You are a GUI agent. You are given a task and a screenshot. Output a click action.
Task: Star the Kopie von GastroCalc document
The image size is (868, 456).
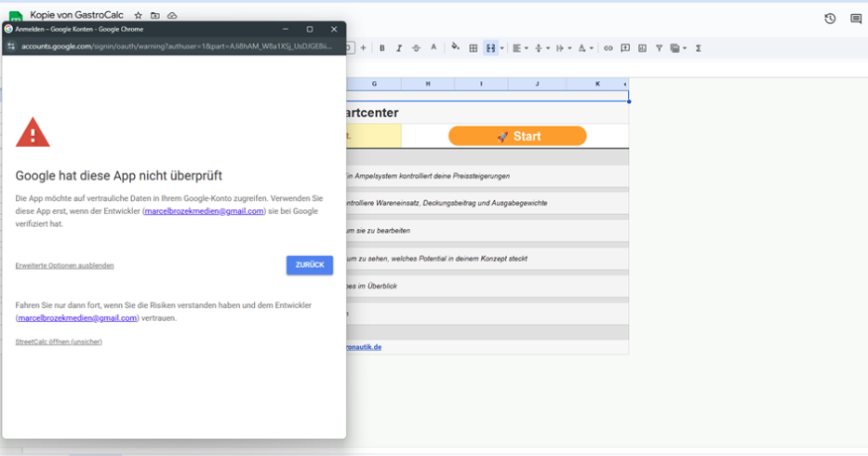coord(138,16)
